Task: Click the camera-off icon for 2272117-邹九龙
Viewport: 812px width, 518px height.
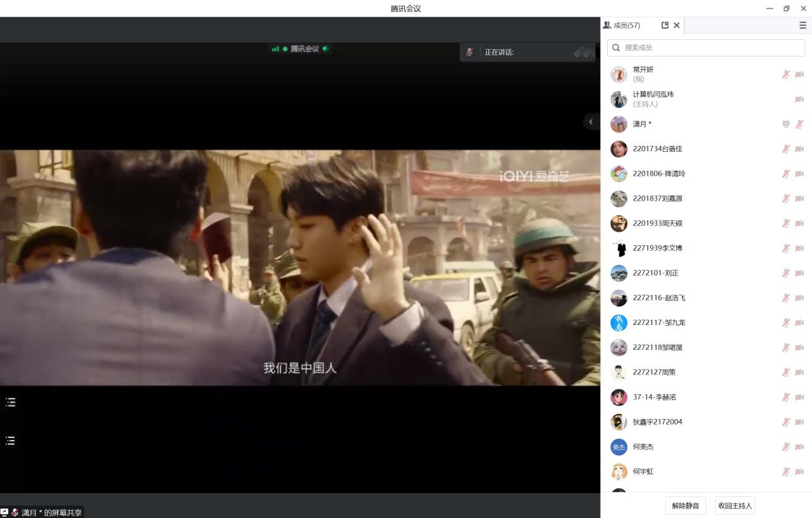Action: point(799,322)
